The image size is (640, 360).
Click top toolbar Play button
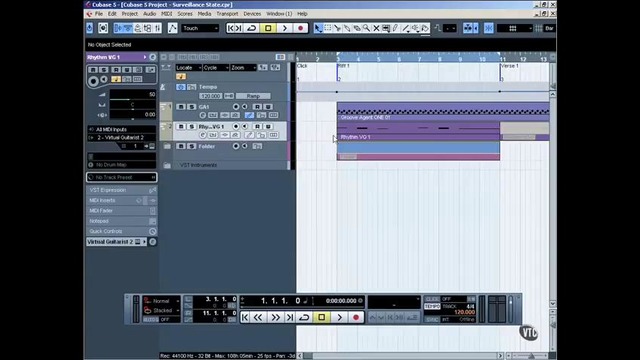point(284,28)
